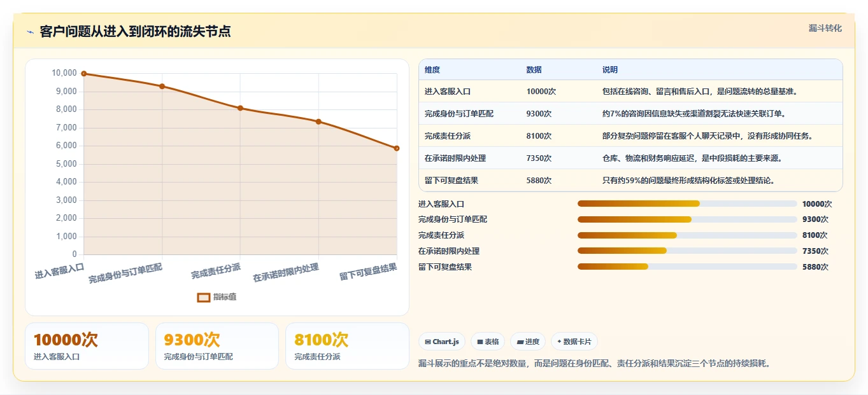This screenshot has height=395, width=868.
Task: Click the 7350次 cell in the table
Action: click(x=539, y=158)
